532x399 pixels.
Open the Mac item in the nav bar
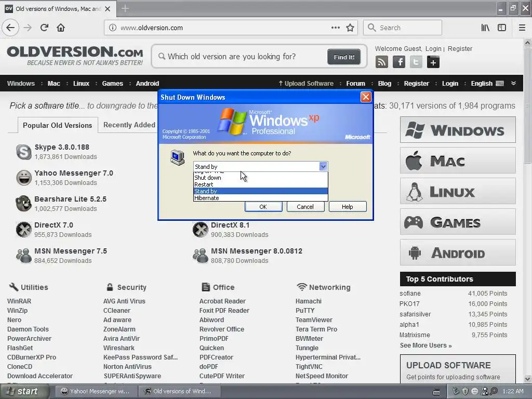coord(54,84)
